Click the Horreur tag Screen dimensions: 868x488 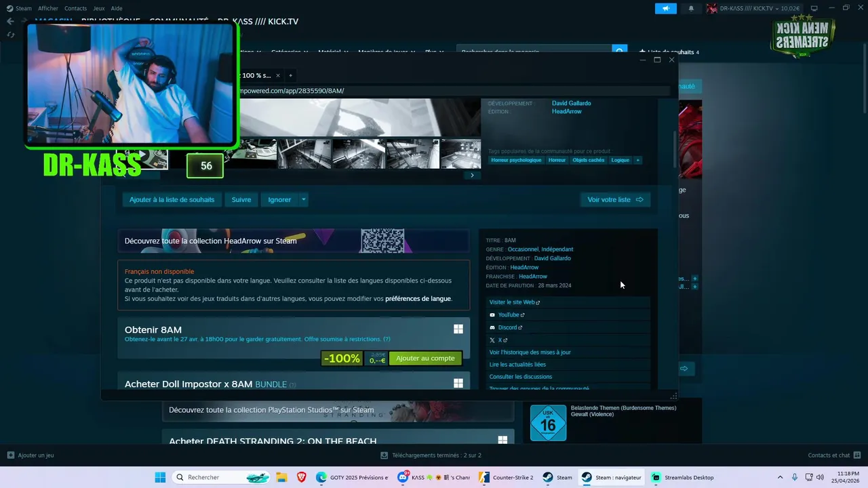(557, 160)
